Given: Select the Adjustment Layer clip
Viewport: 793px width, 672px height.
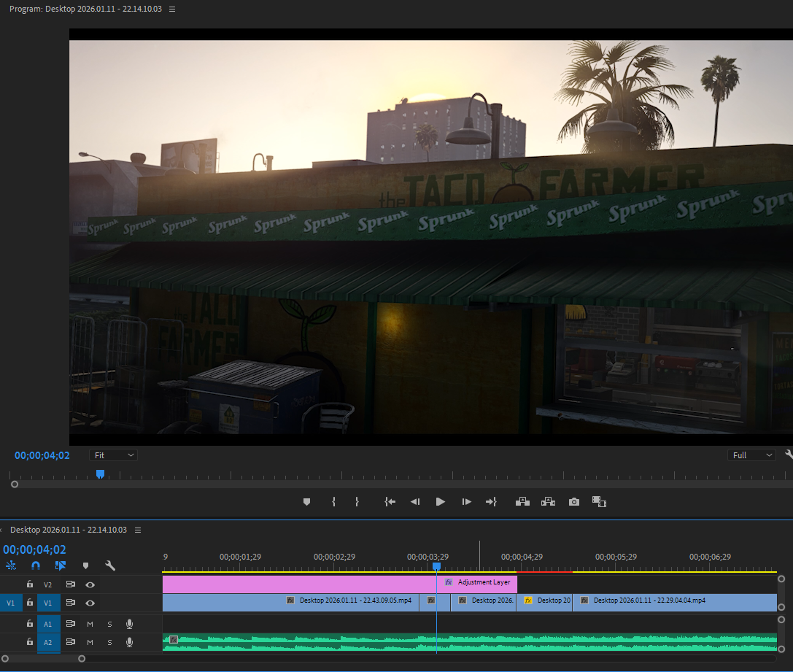Looking at the screenshot, I should click(340, 584).
